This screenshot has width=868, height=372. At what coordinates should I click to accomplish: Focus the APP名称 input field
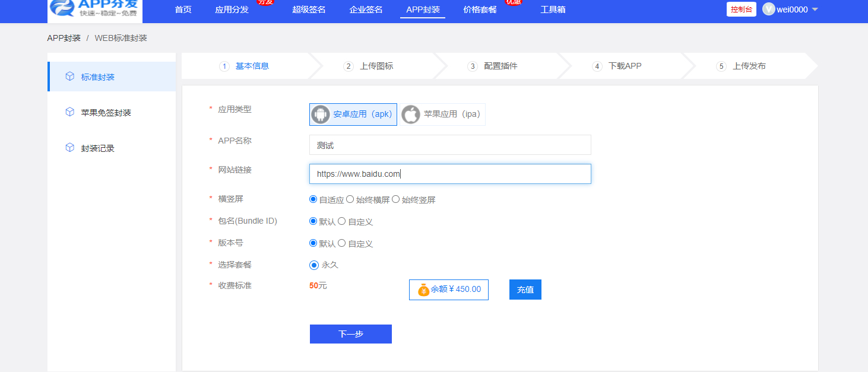(450, 145)
